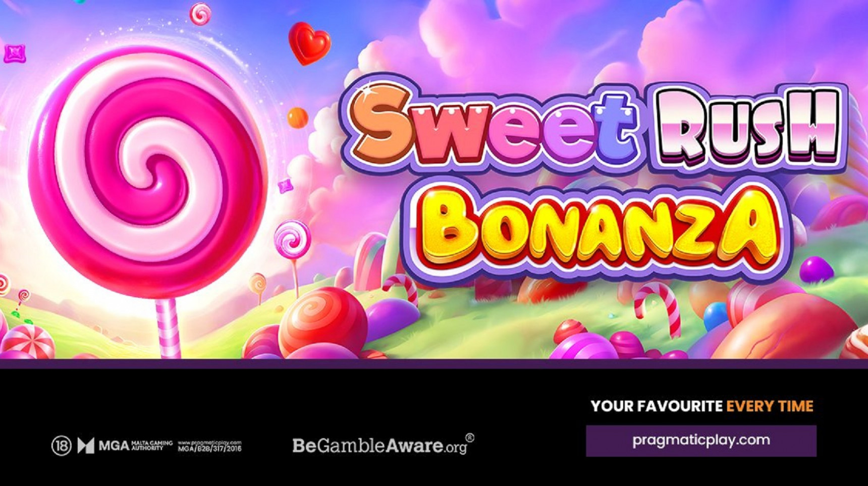868x486 pixels.
Task: Click the small pink lollipop near the center
Action: 292,240
